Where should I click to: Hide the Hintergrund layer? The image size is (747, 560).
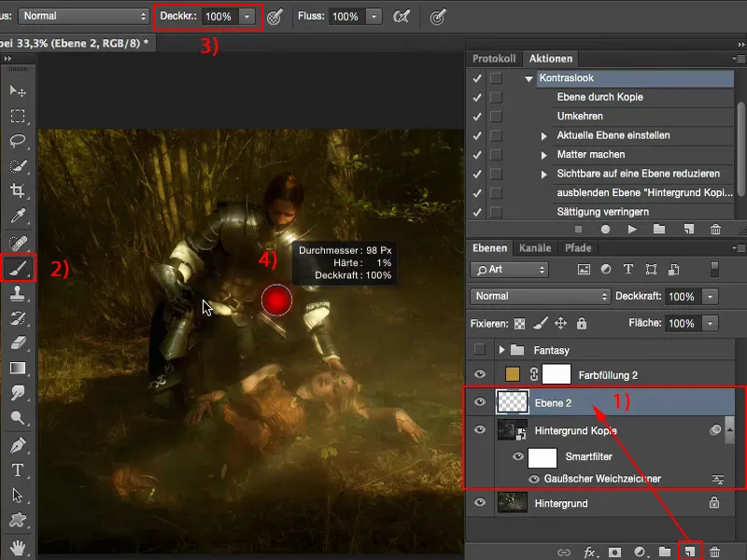pos(480,502)
